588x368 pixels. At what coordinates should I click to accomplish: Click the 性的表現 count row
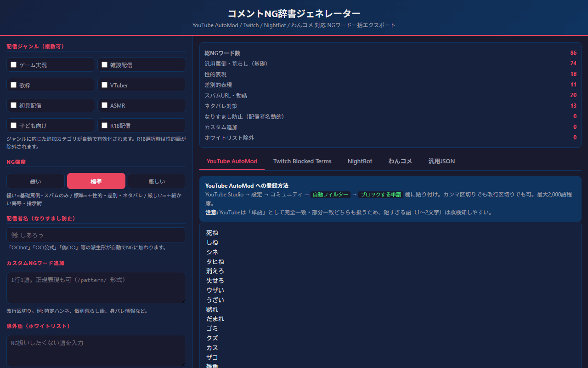pos(390,74)
